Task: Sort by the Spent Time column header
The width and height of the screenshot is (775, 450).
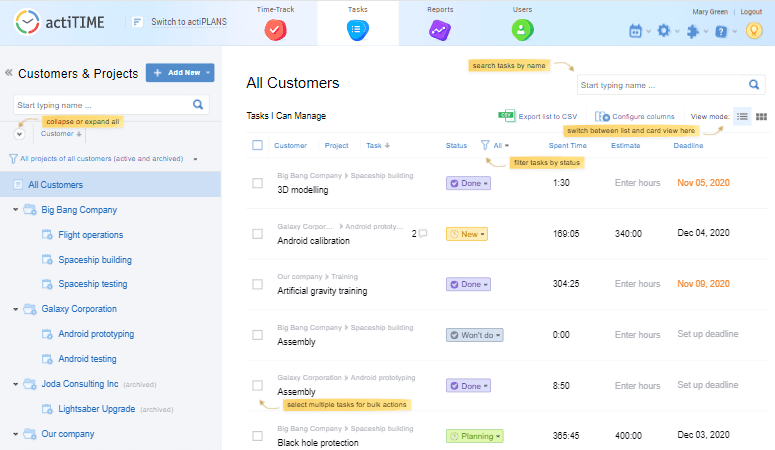Action: tap(567, 145)
